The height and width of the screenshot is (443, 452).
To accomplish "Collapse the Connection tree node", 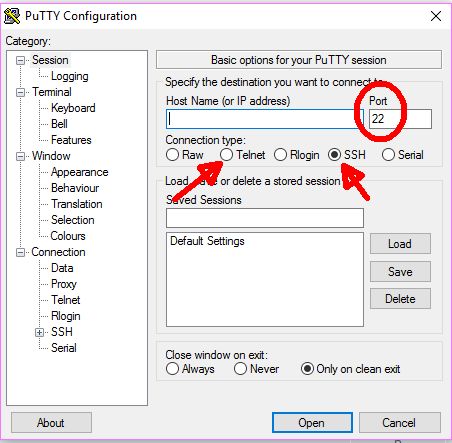I will point(20,252).
